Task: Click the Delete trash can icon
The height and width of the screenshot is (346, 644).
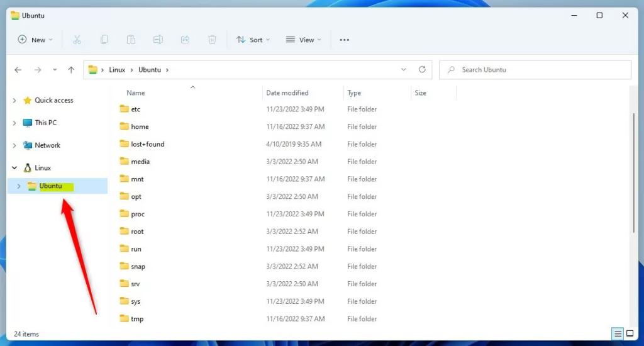Action: click(x=212, y=40)
